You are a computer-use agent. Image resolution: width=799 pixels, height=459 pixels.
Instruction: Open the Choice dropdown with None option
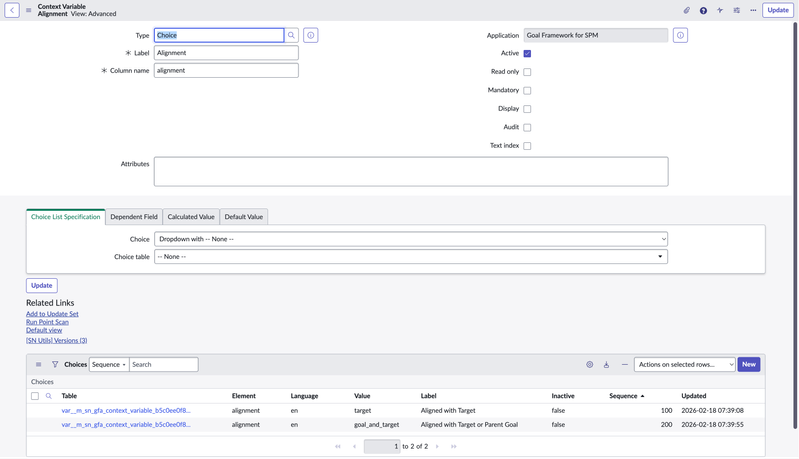[410, 239]
